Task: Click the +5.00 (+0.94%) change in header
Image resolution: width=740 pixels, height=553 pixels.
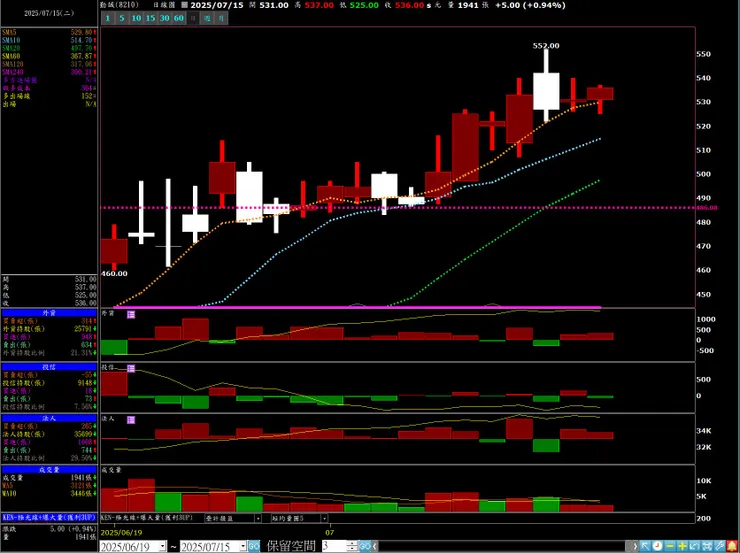Action: 530,5
